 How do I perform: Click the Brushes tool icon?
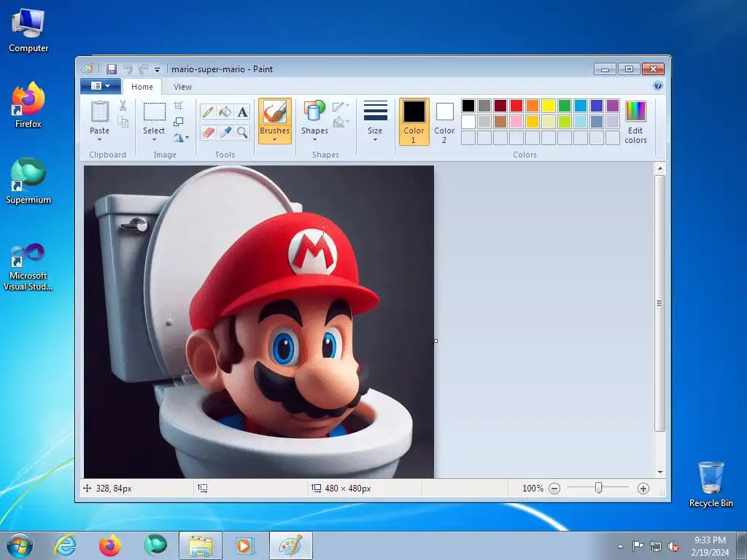[275, 112]
